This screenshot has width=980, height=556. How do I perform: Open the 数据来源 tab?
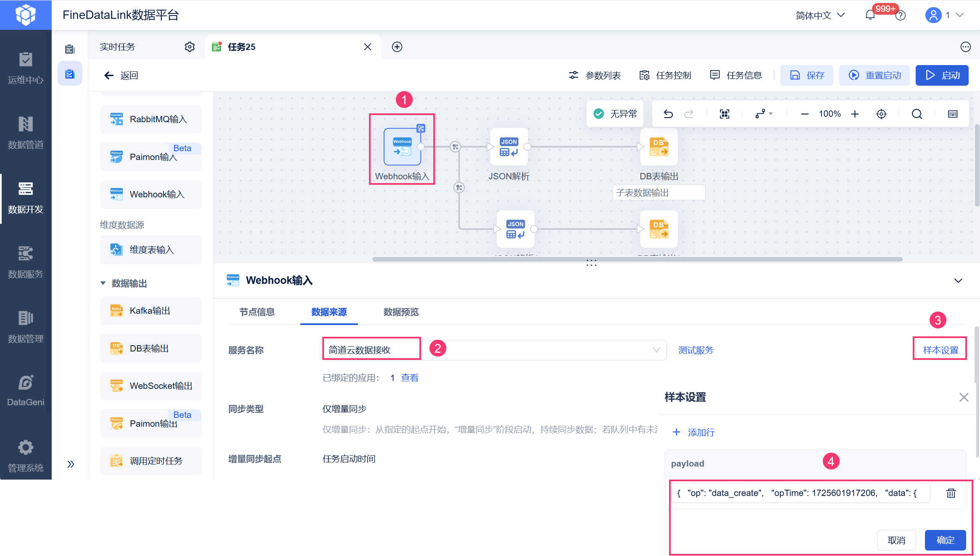329,312
